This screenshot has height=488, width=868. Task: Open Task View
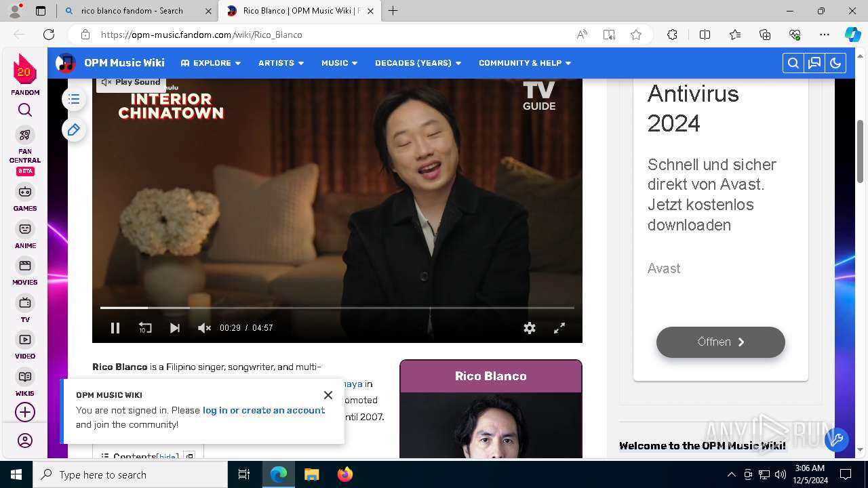coord(244,474)
